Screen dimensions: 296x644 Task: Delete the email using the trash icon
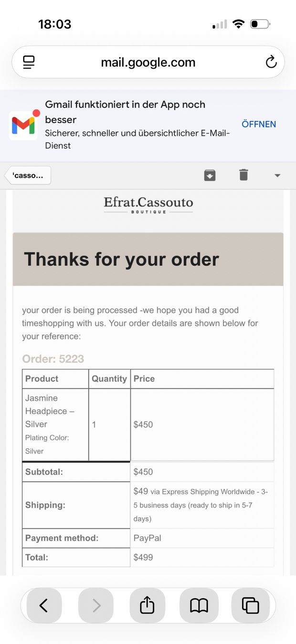coord(243,175)
